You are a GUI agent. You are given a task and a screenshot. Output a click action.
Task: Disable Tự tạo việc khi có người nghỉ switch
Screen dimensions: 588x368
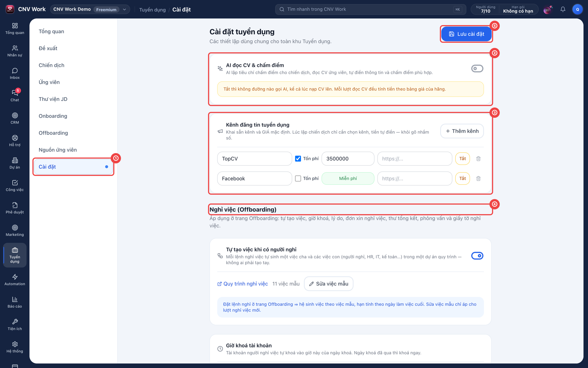click(477, 256)
